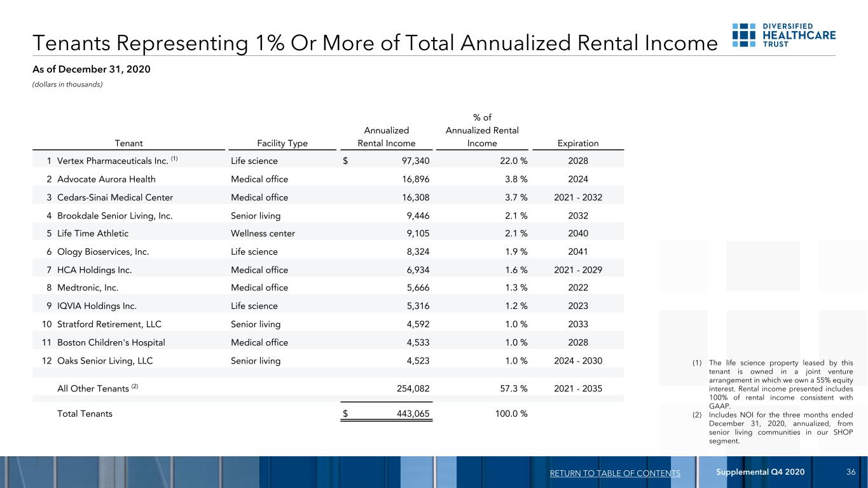This screenshot has width=868, height=488.
Task: Select the Vertex Pharmaceuticals Inc. tenant row
Action: pyautogui.click(x=328, y=161)
